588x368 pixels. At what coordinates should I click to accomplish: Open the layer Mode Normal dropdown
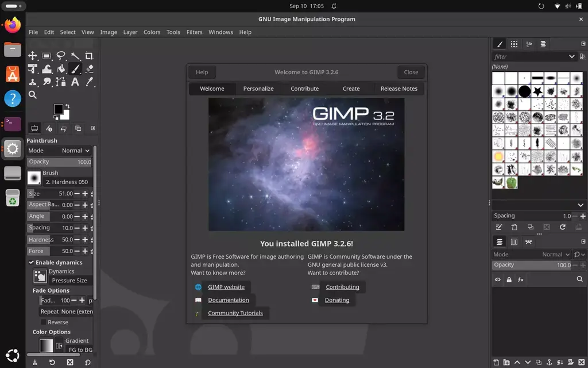coord(532,254)
